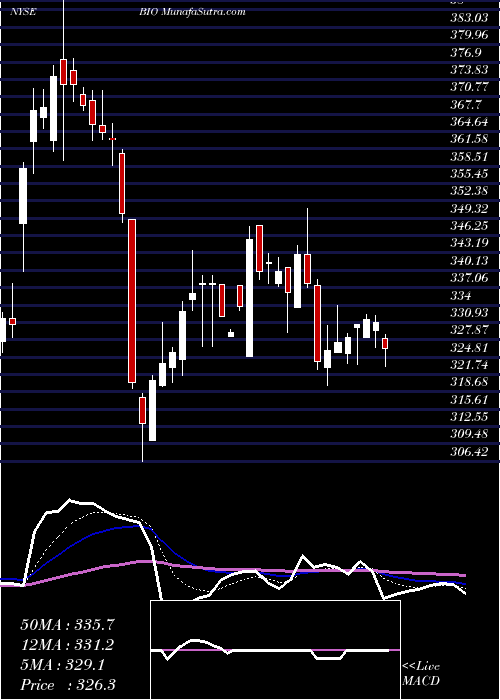Image resolution: width=500 pixels, height=700 pixels.
Task: Select the 312.55 price axis label
Action: pos(467,416)
